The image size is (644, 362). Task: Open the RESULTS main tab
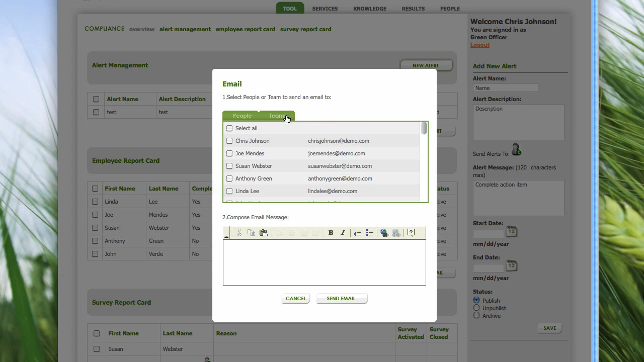413,9
